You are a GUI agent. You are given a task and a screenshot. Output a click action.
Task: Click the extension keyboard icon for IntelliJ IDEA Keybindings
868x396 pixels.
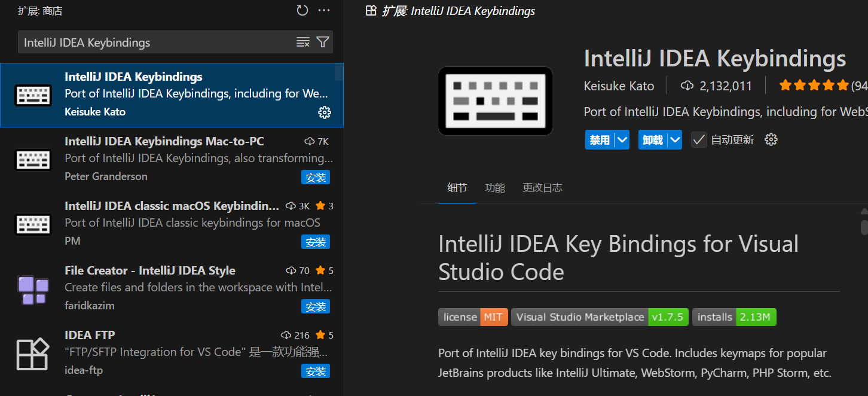coord(33,95)
